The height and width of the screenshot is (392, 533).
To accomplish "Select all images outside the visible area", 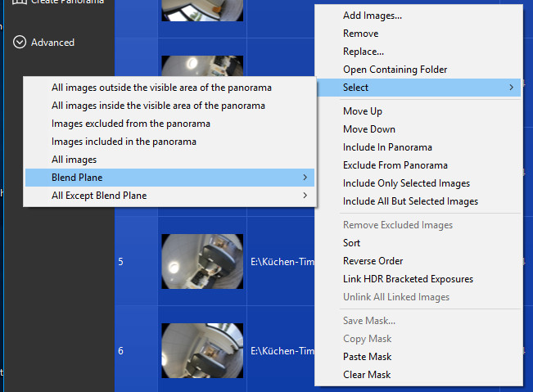I will point(161,88).
